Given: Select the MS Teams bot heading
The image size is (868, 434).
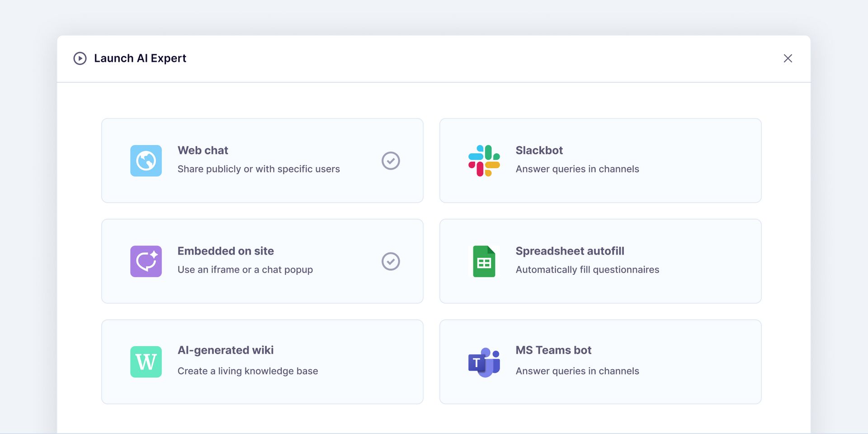Looking at the screenshot, I should click(553, 350).
